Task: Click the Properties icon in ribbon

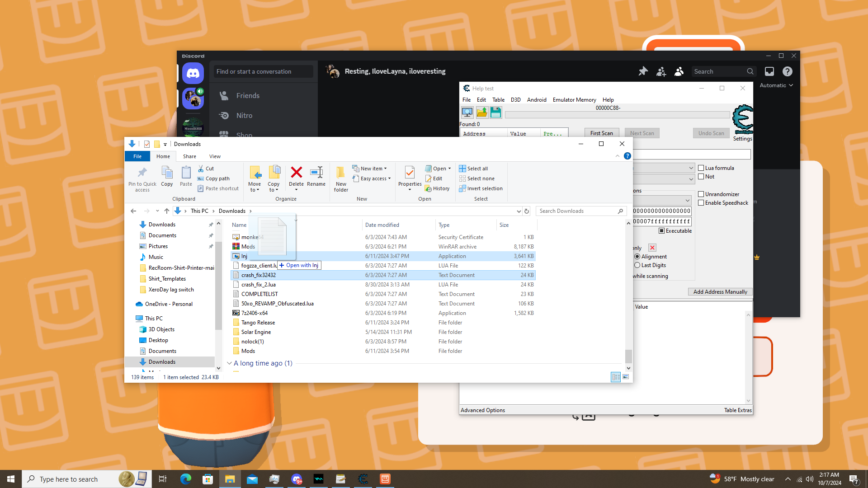Action: click(x=410, y=173)
